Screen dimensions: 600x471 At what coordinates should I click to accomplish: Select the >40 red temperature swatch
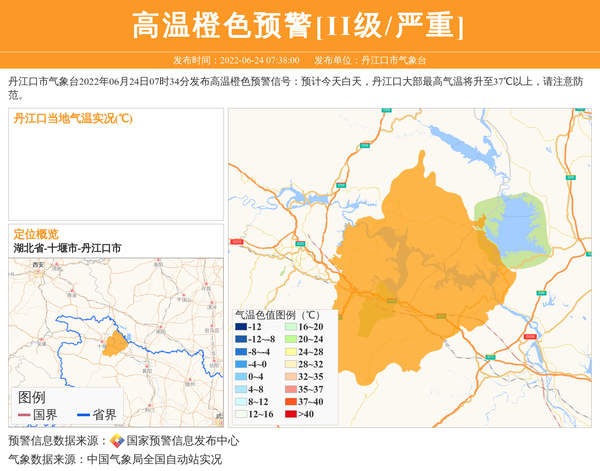point(292,414)
